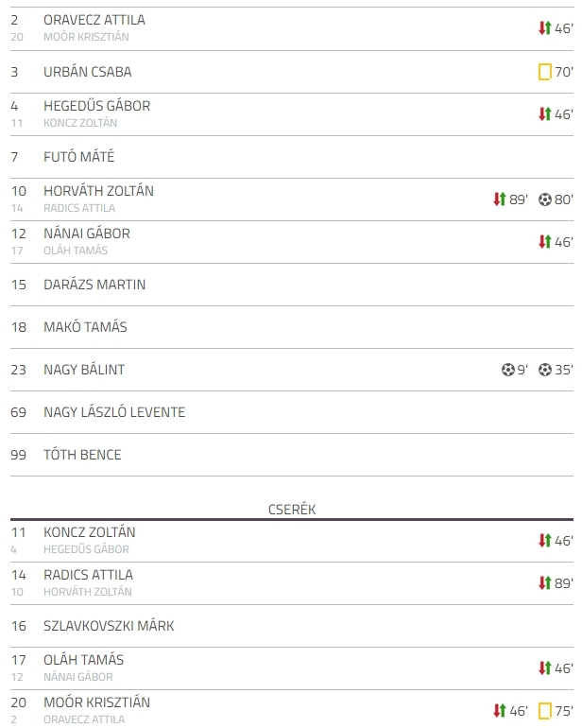Select Darázs Martin in starting lineup
Screen dimensions: 582x728
pyautogui.click(x=94, y=285)
